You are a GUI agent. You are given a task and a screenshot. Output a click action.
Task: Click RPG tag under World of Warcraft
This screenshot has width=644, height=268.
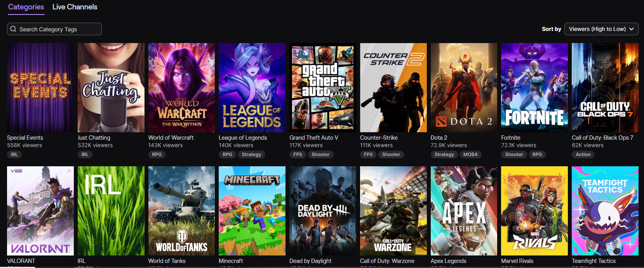click(157, 155)
